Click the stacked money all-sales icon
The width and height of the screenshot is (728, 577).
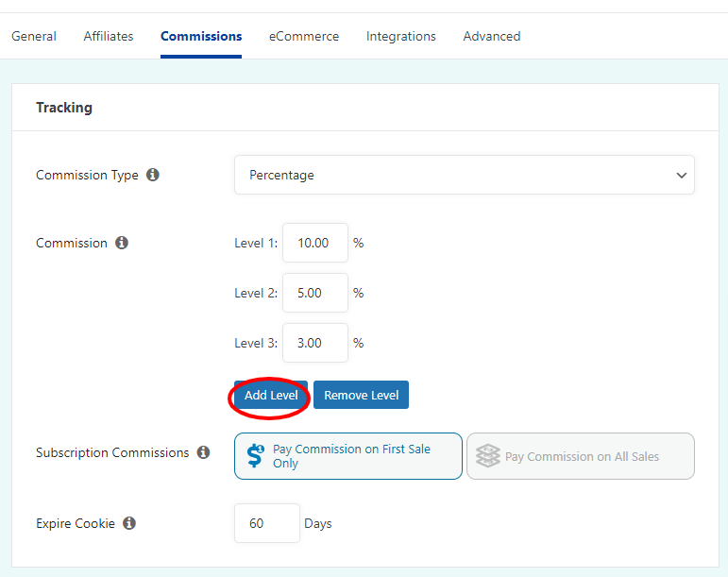tap(488, 456)
